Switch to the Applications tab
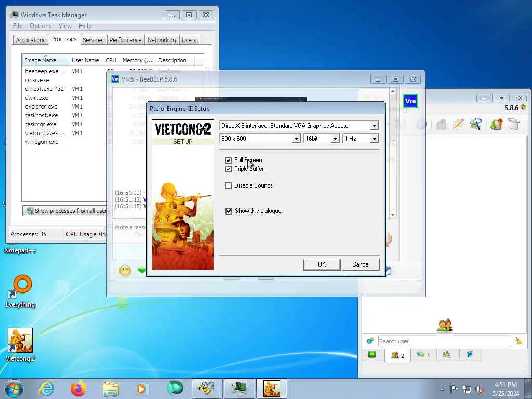532x399 pixels. click(x=31, y=40)
